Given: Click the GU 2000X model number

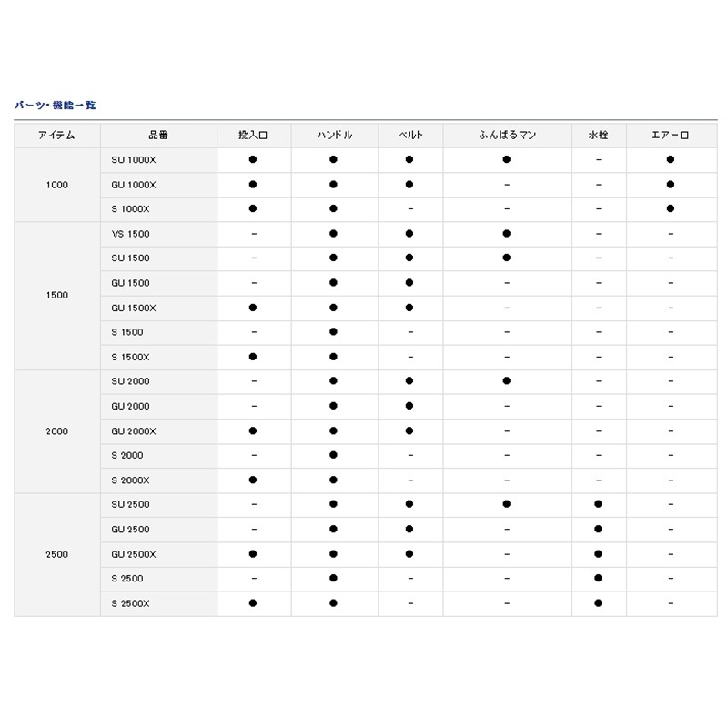Looking at the screenshot, I should pyautogui.click(x=134, y=430).
